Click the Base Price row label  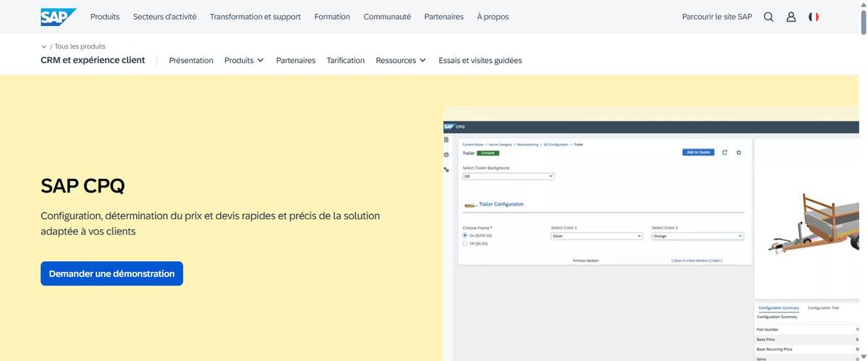point(765,339)
